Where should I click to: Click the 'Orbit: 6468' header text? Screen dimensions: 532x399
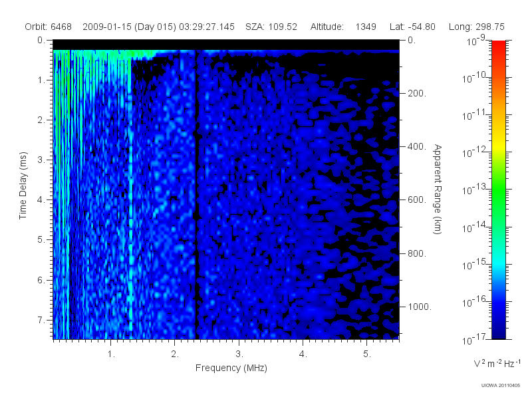pos(48,27)
